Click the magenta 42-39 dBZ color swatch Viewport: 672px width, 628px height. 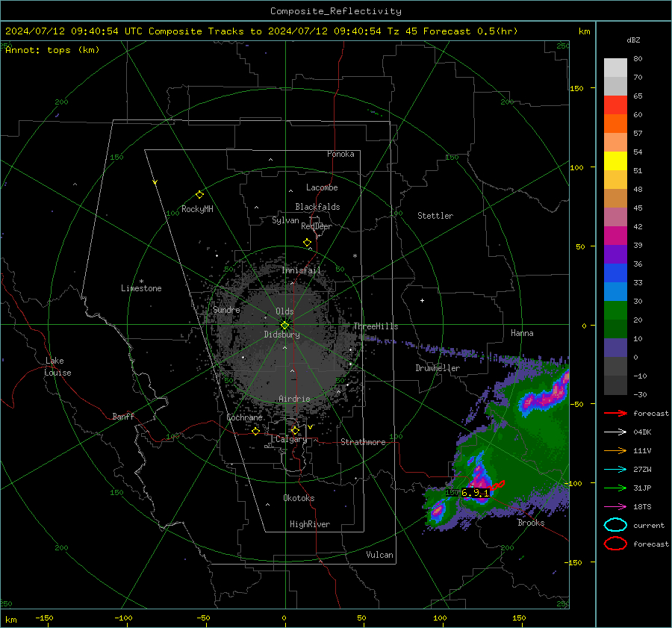(615, 236)
